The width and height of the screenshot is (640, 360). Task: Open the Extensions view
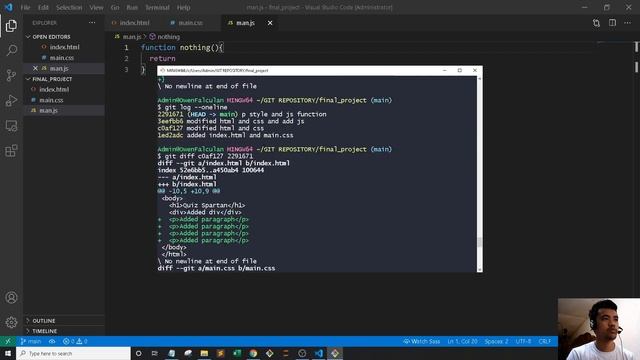11,151
